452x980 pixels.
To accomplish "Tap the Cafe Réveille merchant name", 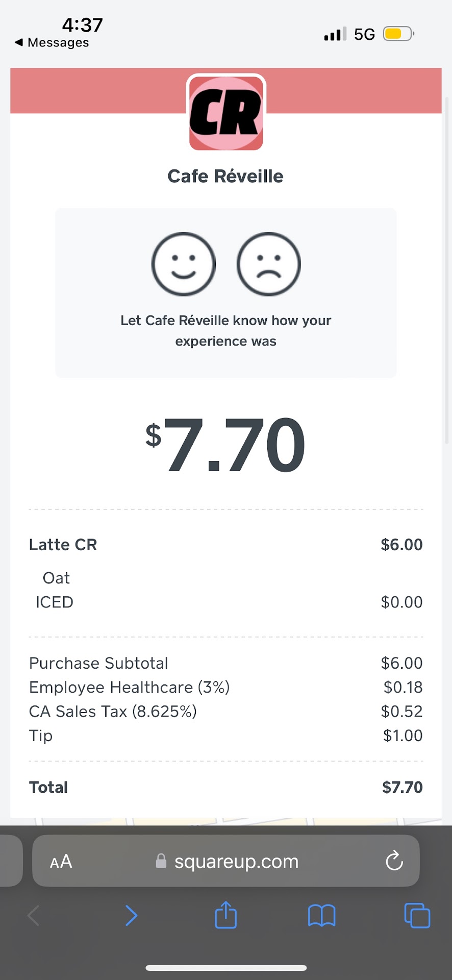I will tap(225, 176).
